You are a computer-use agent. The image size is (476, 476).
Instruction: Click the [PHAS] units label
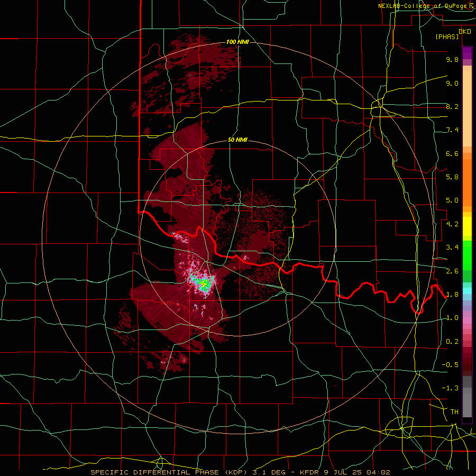coord(447,36)
